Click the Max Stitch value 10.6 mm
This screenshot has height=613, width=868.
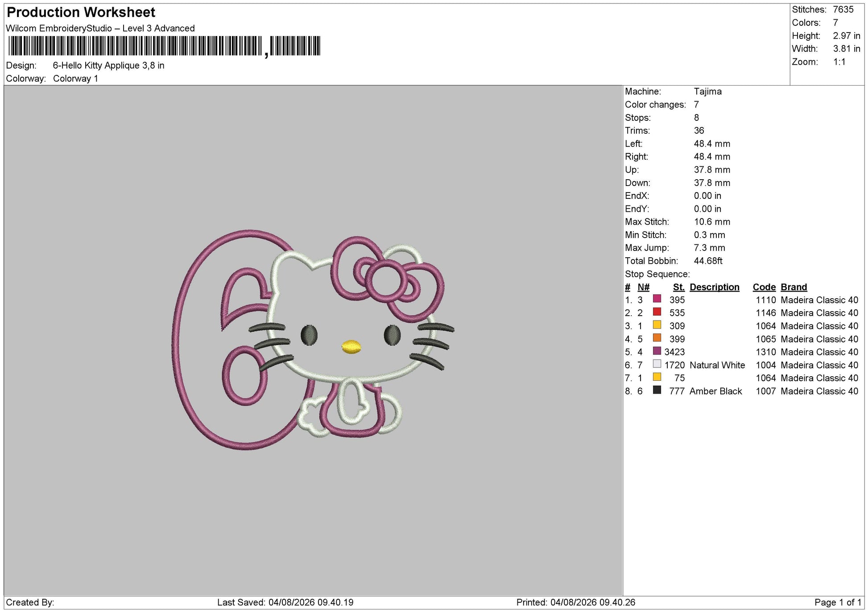click(712, 222)
